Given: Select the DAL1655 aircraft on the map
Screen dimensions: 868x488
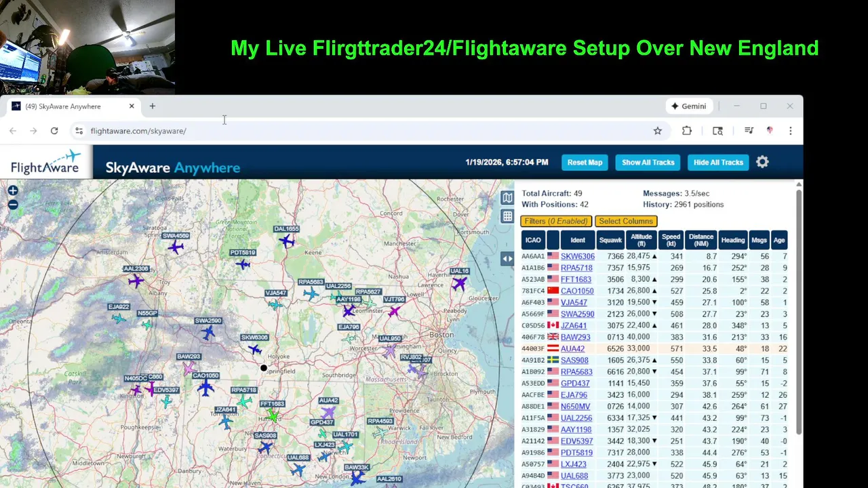Looking at the screenshot, I should click(288, 241).
